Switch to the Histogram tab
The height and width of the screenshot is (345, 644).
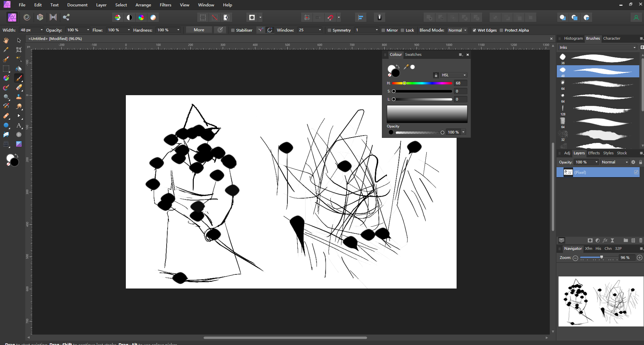click(573, 38)
